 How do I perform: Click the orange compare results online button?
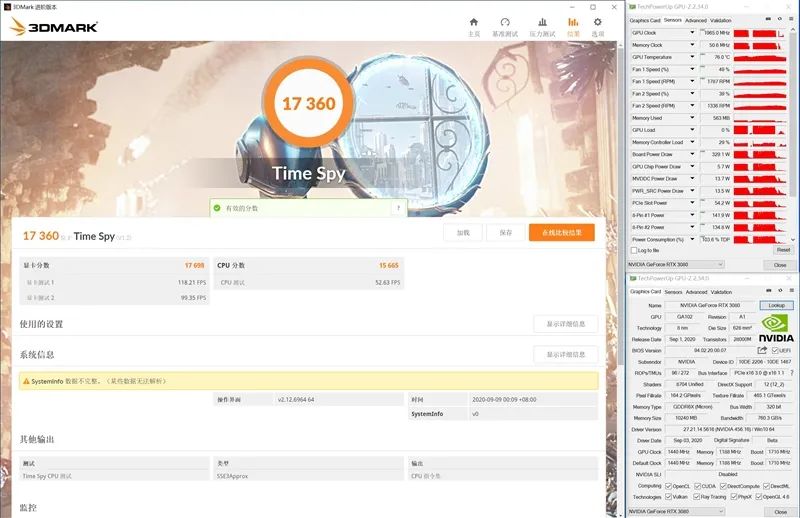562,232
